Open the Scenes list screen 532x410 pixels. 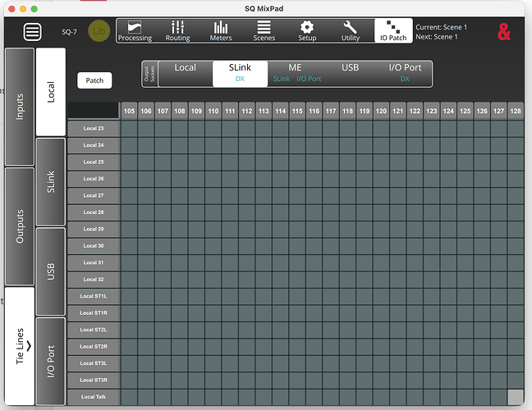point(264,31)
